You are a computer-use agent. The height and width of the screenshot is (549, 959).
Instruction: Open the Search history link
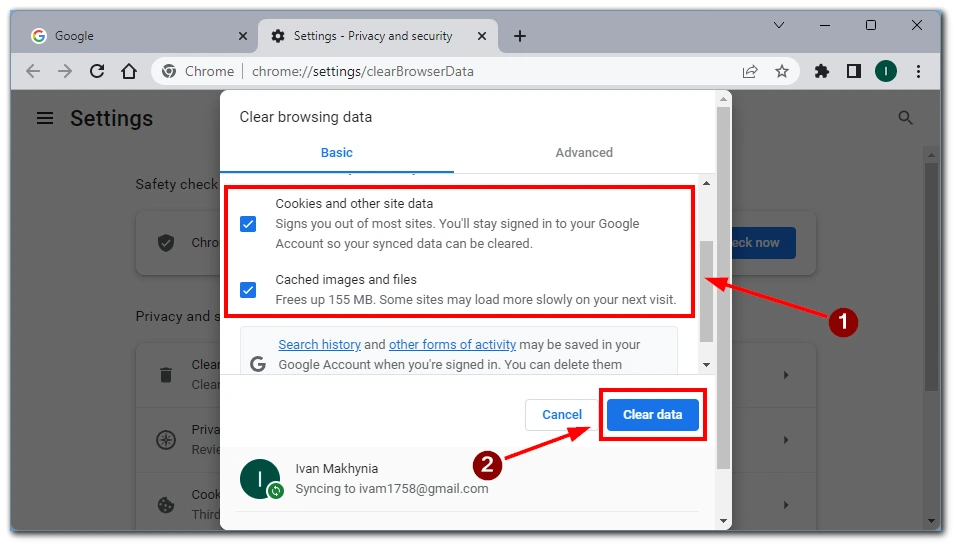[319, 345]
